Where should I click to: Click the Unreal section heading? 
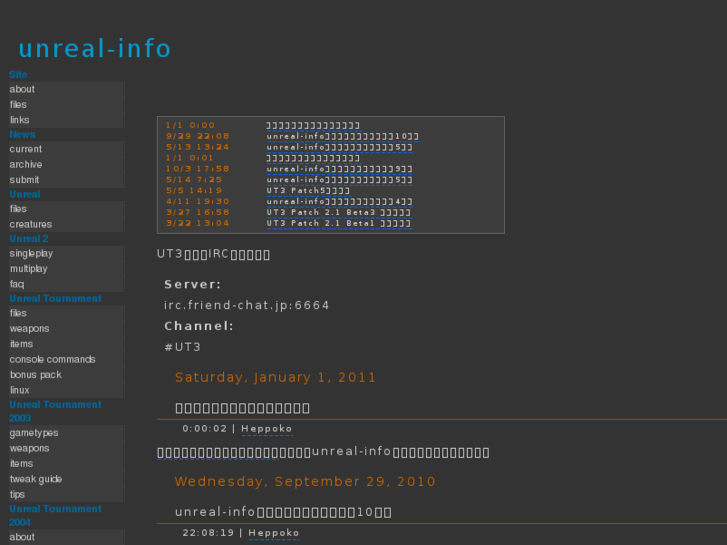pos(25,194)
